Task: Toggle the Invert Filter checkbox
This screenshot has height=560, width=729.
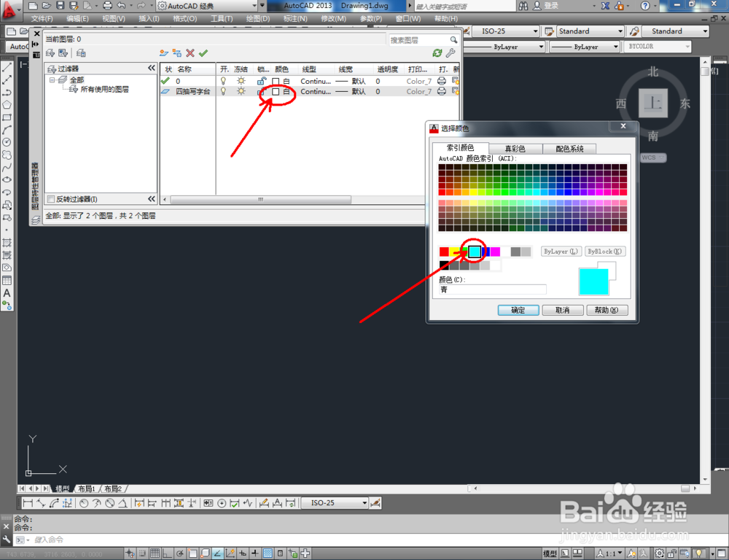Action: (x=51, y=199)
